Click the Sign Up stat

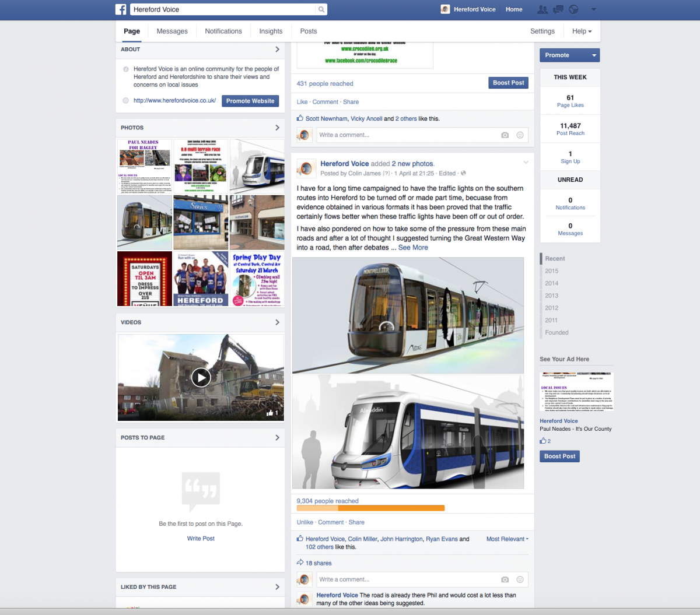[x=570, y=157]
